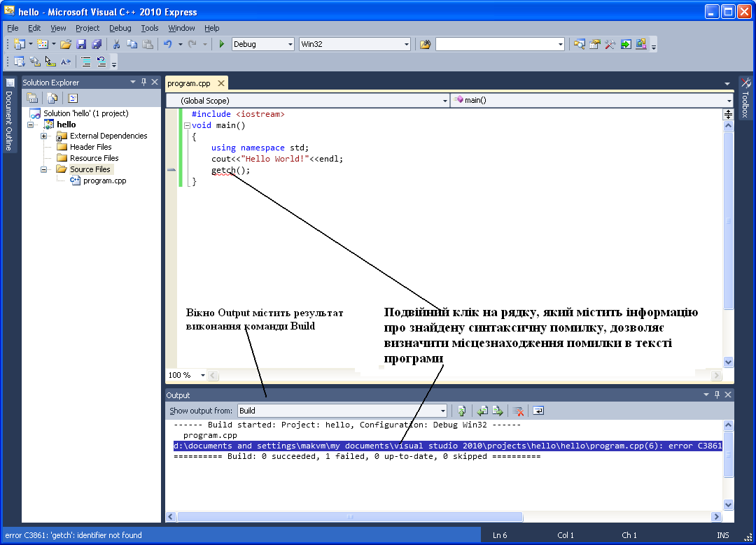This screenshot has width=756, height=545.
Task: Open the Document Outline side tab
Action: click(x=8, y=115)
